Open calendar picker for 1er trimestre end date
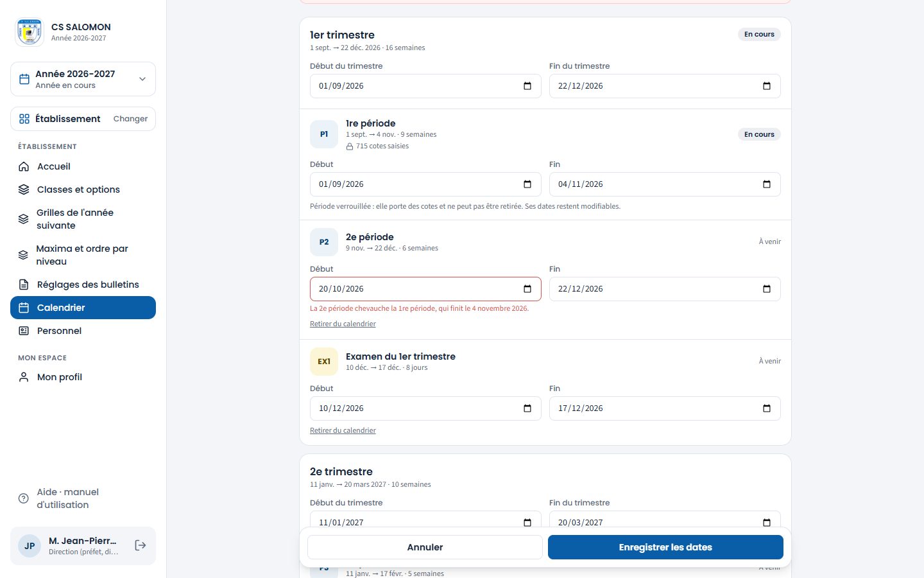Viewport: 924px width, 578px height. [x=767, y=86]
